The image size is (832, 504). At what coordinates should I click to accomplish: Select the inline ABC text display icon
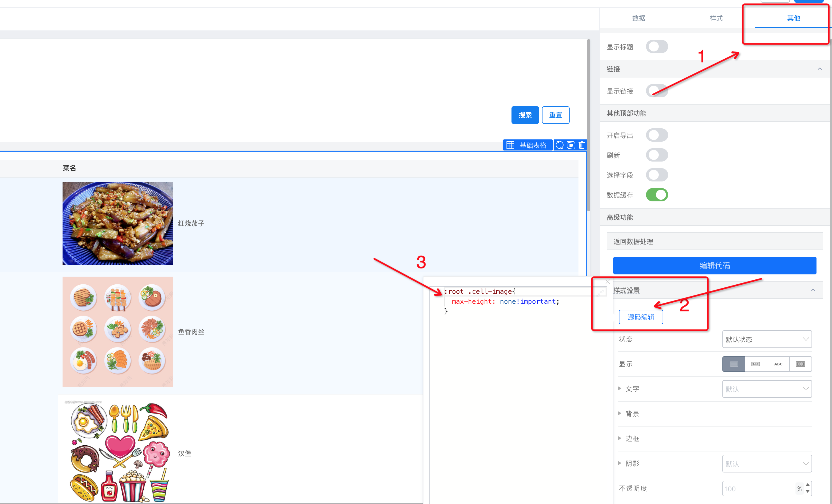[778, 364]
